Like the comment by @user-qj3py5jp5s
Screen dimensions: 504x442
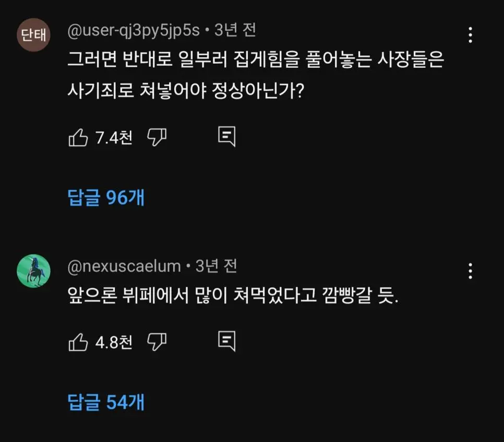[x=79, y=137]
